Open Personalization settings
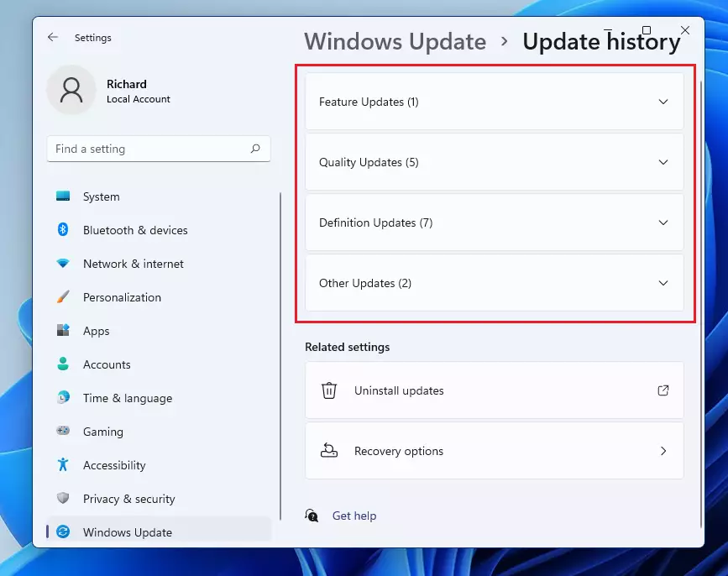This screenshot has height=576, width=728. tap(159, 297)
